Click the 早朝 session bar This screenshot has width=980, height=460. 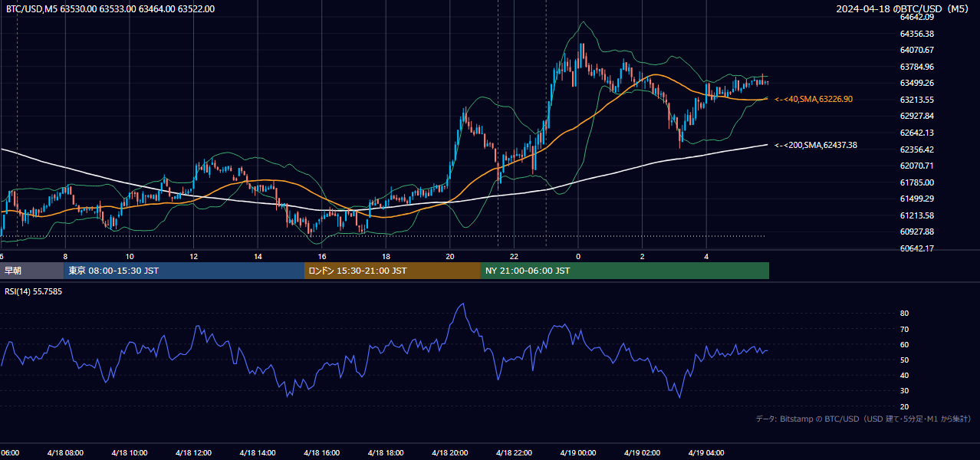(x=31, y=271)
